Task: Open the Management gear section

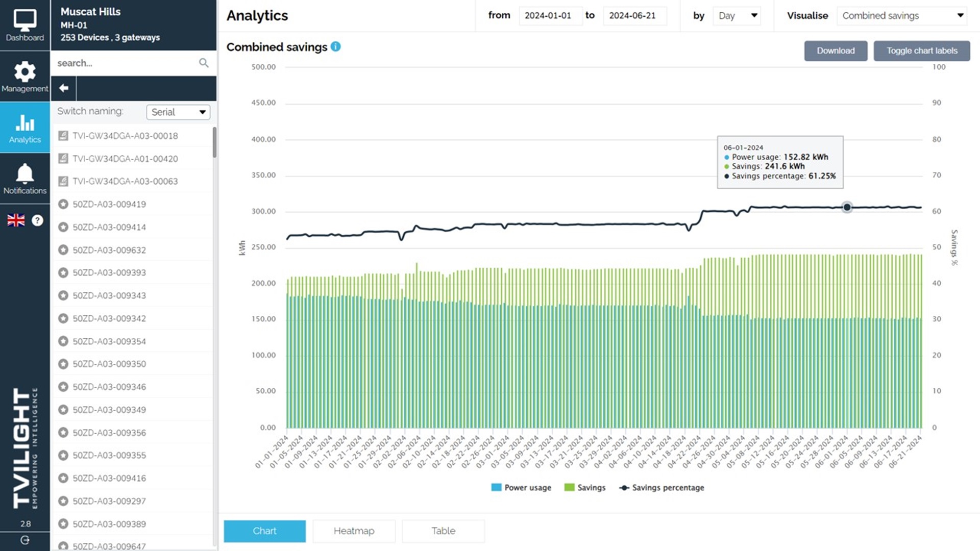Action: (24, 77)
